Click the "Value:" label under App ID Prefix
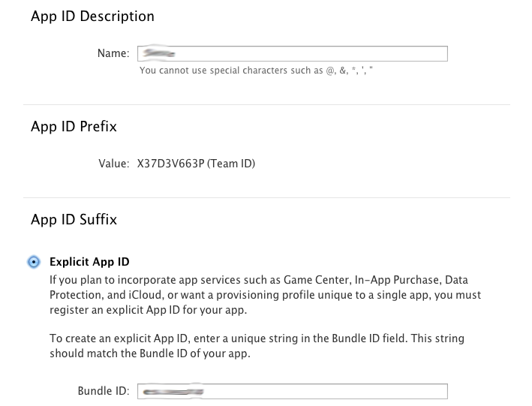Viewport: 532px width, 406px height. [x=114, y=163]
